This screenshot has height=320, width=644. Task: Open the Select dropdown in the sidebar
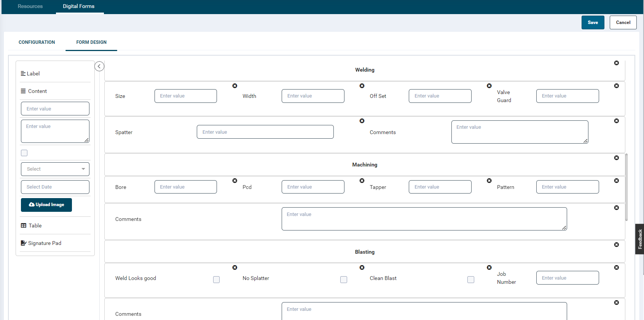click(x=55, y=169)
